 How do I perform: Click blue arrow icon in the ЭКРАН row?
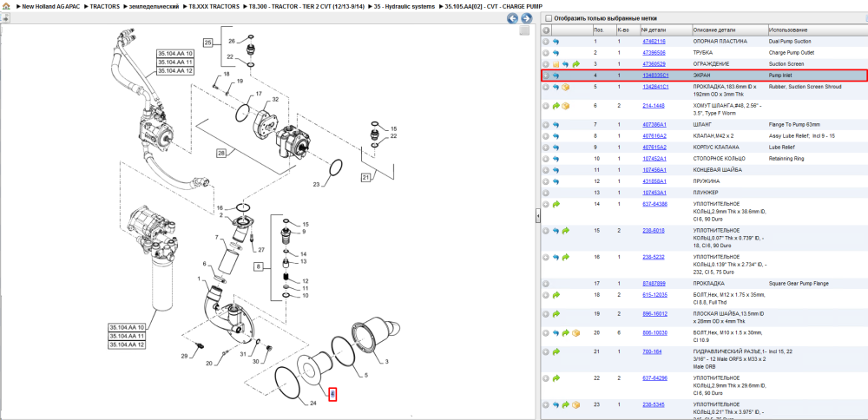(556, 75)
